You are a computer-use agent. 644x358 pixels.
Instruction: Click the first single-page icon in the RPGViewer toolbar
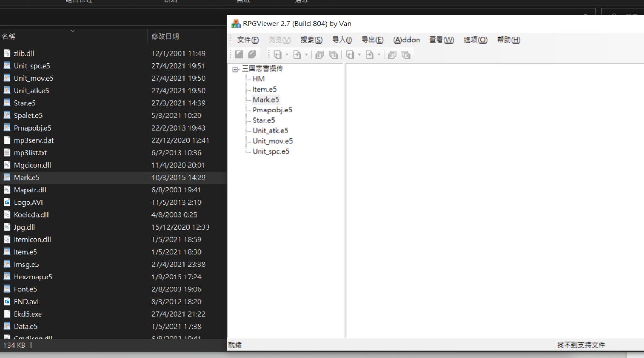tap(239, 54)
